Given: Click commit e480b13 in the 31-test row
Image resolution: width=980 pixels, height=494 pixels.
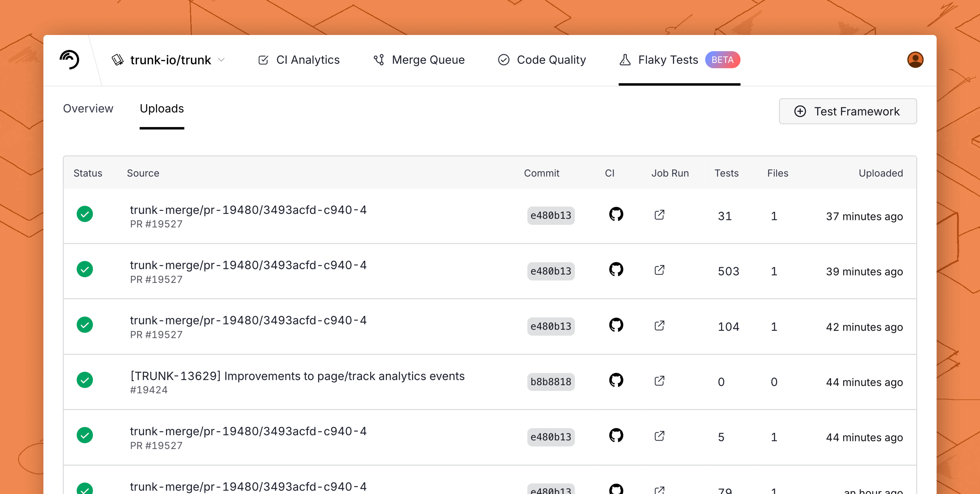Looking at the screenshot, I should (x=551, y=216).
